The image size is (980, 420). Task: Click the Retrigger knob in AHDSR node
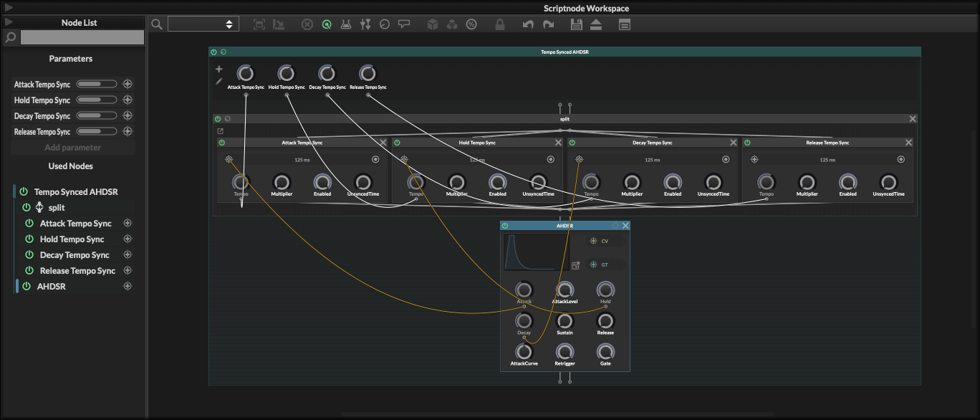[x=565, y=351]
